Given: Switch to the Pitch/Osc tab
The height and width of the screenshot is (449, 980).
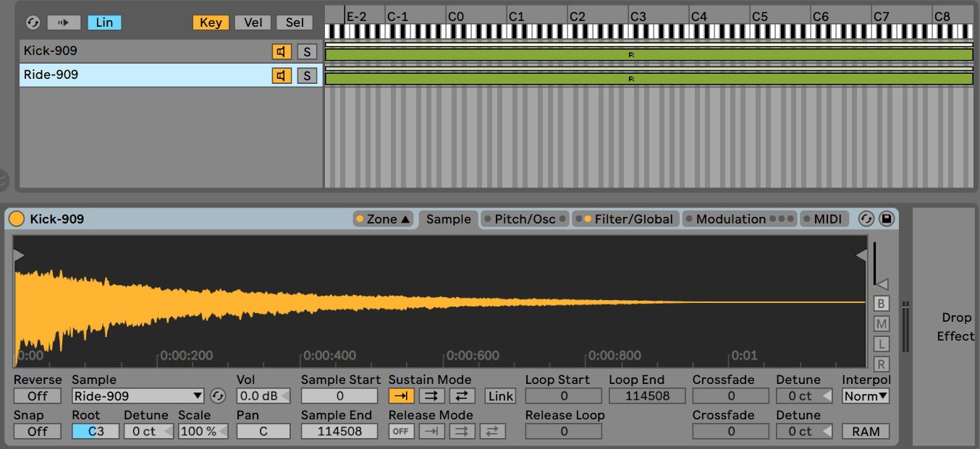Looking at the screenshot, I should (525, 218).
